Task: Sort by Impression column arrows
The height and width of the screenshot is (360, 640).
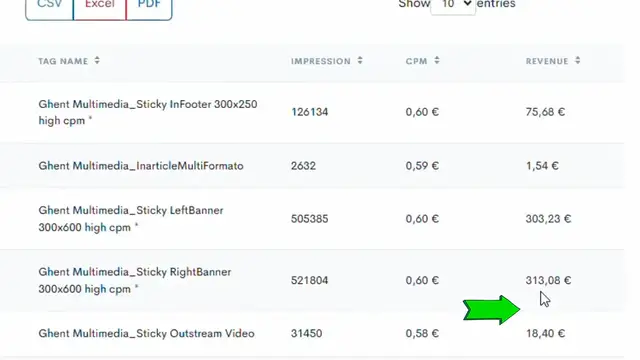Action: click(x=360, y=60)
